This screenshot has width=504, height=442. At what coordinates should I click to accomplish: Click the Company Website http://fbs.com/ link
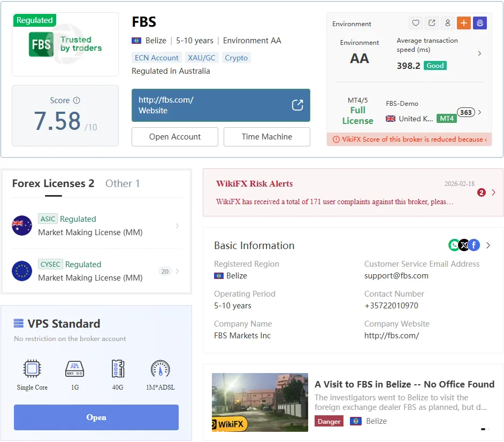[x=392, y=336]
